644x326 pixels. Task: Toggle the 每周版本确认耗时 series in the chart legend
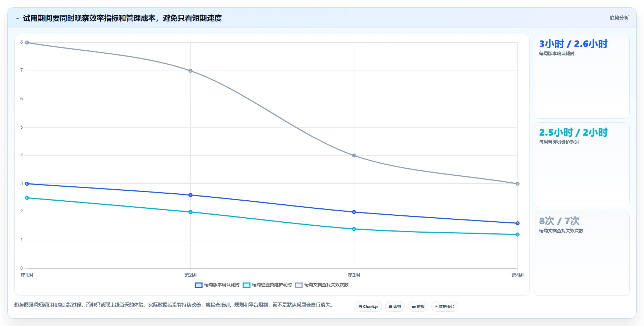click(217, 285)
